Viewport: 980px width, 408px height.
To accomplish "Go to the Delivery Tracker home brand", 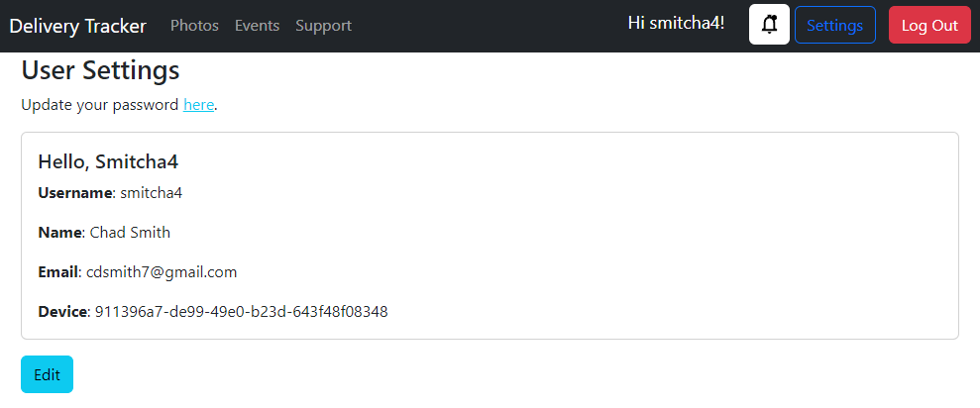I will (78, 26).
